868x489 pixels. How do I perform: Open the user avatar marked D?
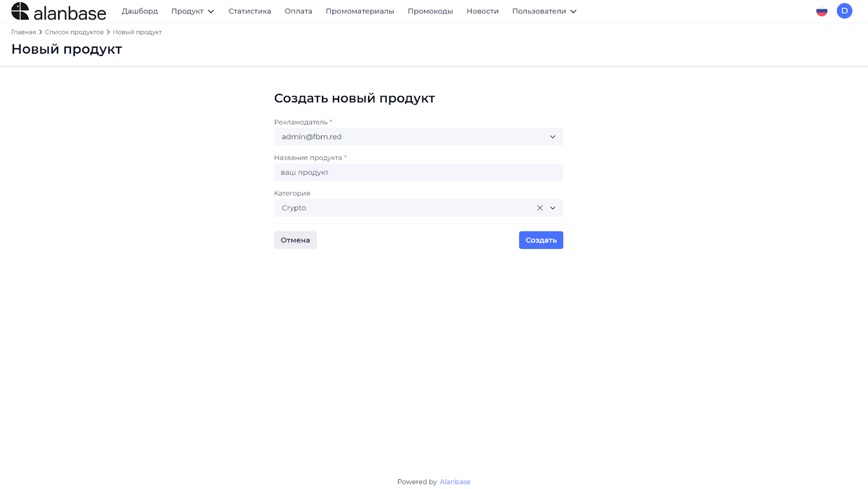pos(844,10)
